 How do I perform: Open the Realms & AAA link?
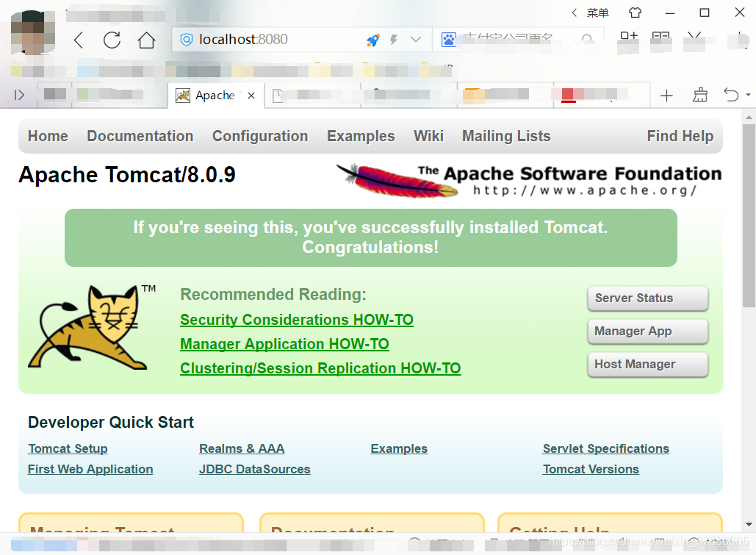pyautogui.click(x=242, y=448)
